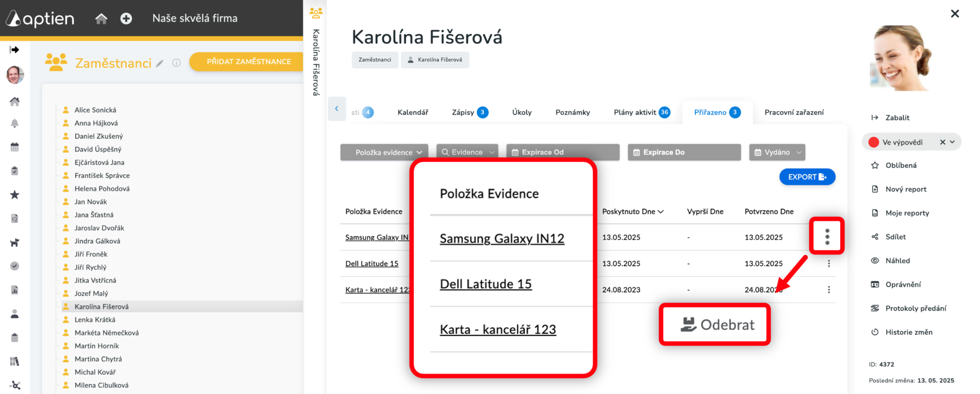Switch to the Přiřazeno tab
Viewport: 980px width, 394px height.
(x=717, y=112)
